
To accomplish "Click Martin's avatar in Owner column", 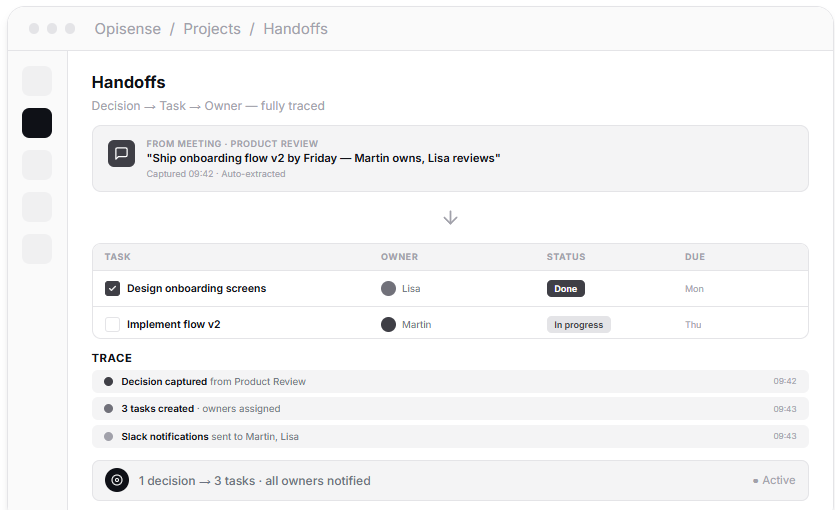I will [x=388, y=324].
